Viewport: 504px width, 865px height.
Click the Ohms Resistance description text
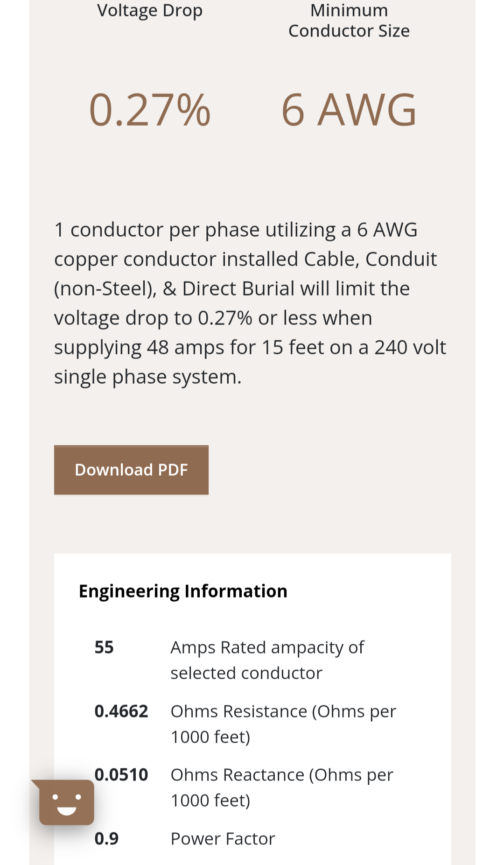pos(283,724)
